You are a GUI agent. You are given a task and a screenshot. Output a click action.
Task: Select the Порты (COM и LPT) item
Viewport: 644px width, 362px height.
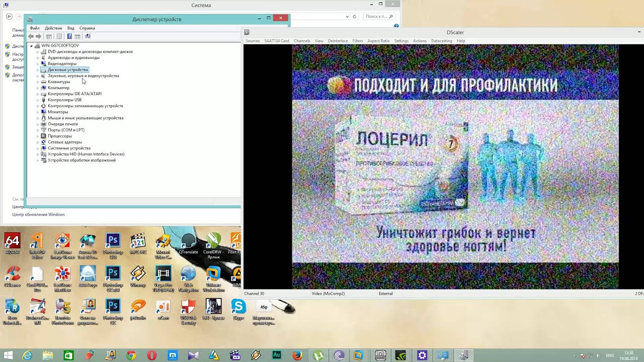tap(66, 130)
